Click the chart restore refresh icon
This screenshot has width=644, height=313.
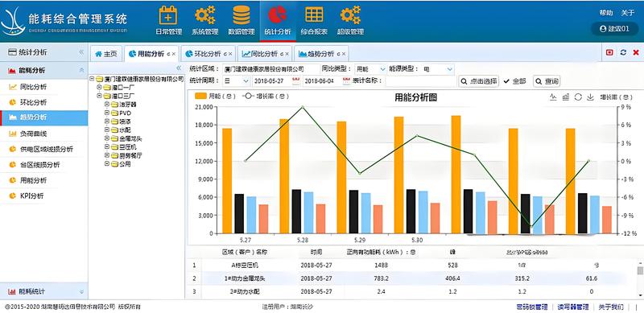tap(578, 97)
